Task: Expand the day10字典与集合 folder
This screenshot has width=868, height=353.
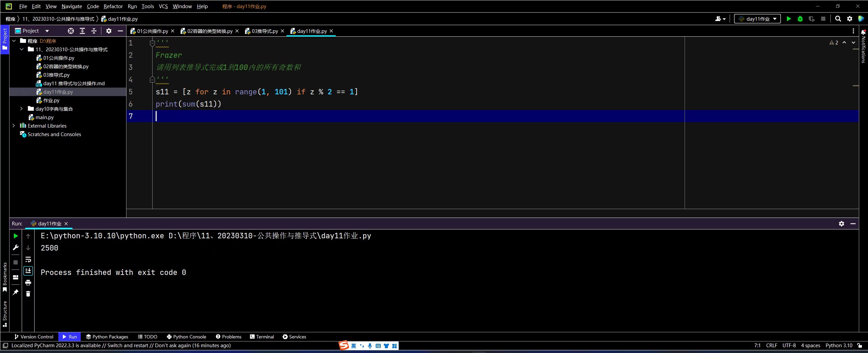Action: tap(21, 109)
